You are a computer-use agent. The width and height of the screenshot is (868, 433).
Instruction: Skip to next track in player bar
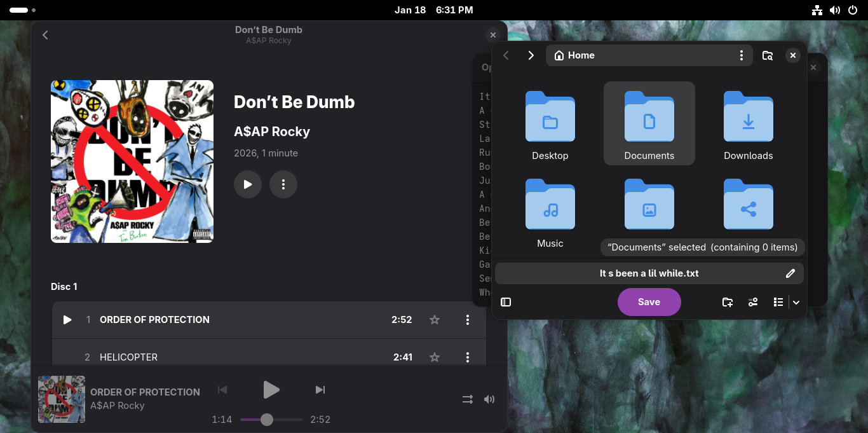tap(320, 390)
